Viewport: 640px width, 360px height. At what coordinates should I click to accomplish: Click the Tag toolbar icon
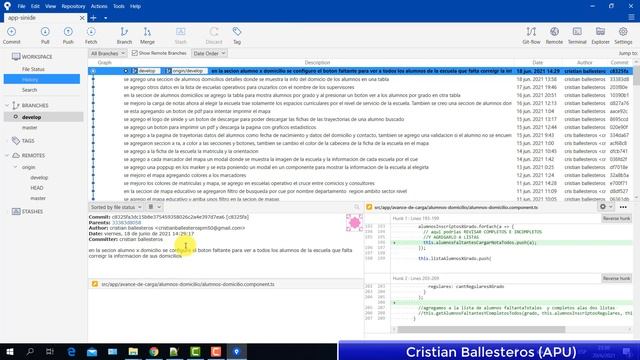pos(237,36)
